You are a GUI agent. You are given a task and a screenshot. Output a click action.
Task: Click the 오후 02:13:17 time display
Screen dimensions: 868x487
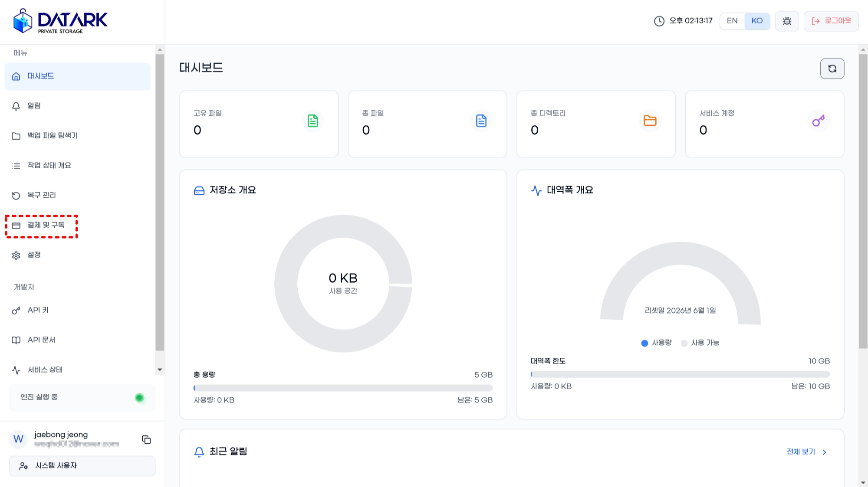(x=691, y=21)
